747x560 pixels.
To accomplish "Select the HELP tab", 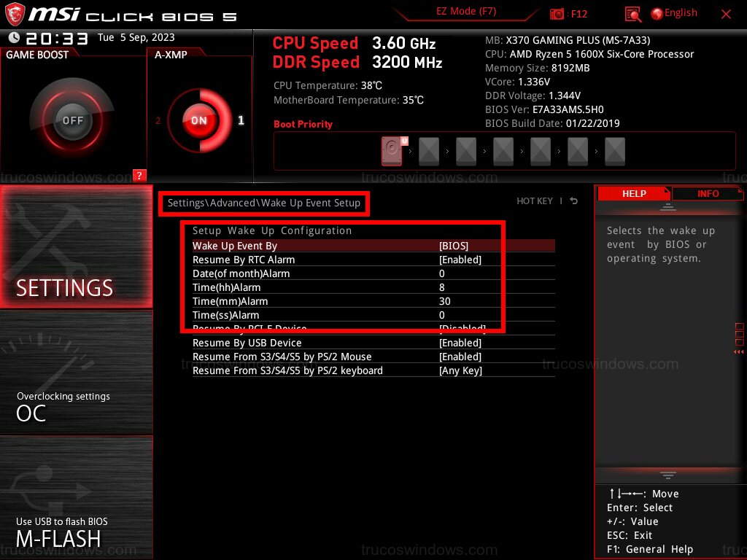I will click(633, 193).
